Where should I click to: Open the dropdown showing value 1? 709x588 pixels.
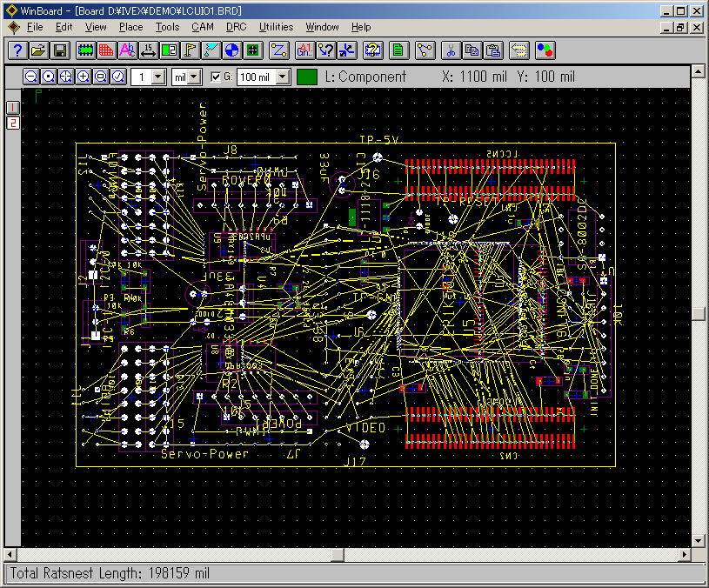coord(157,77)
